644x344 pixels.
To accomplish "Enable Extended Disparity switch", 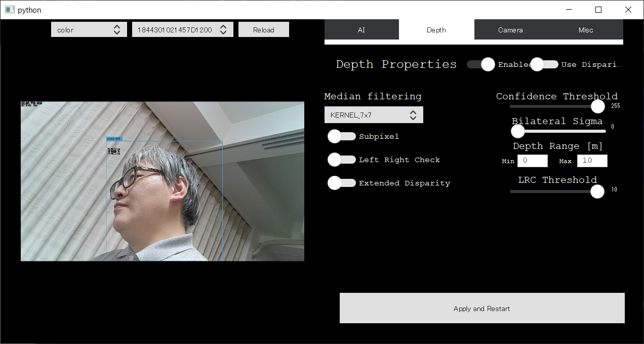I will click(x=342, y=183).
